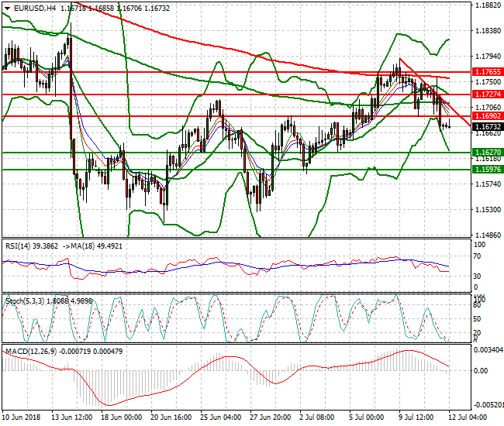504x426 pixels.
Task: Select the red 1.17655 resistance price label
Action: pyautogui.click(x=488, y=72)
